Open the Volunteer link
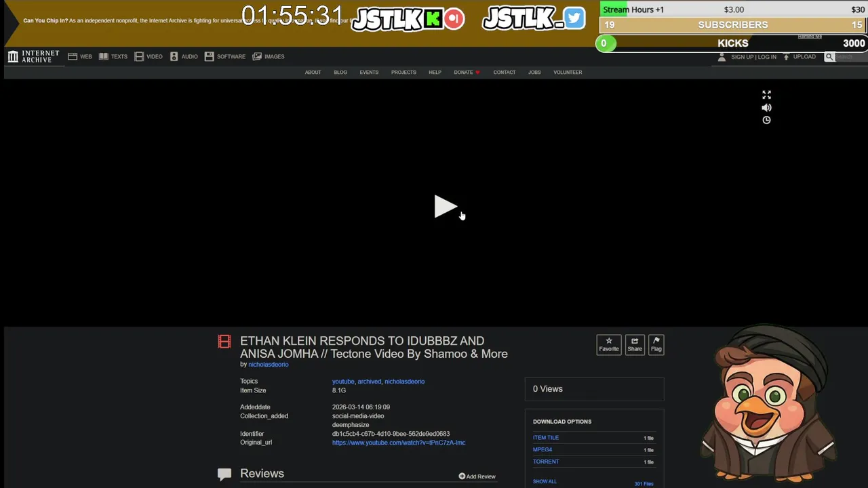The image size is (868, 488). tap(568, 73)
